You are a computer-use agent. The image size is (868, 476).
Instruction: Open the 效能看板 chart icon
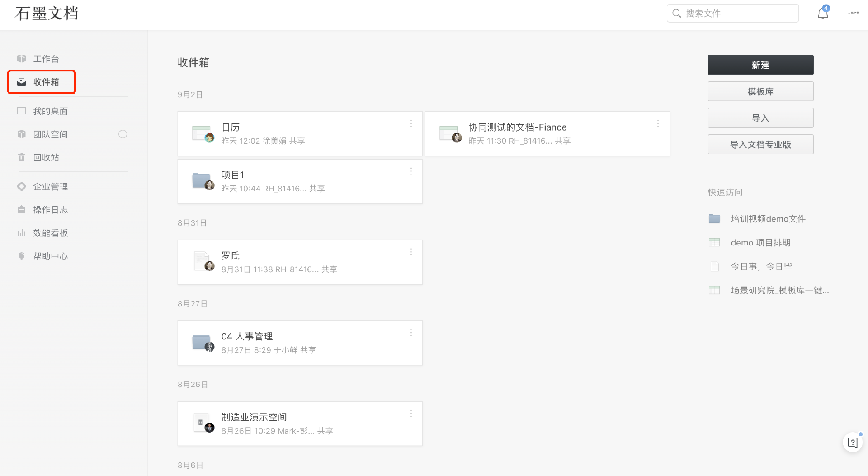click(x=21, y=233)
